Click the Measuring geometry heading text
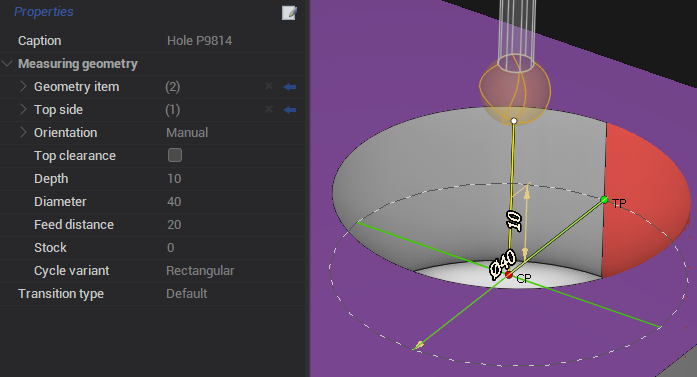697x377 pixels. (78, 64)
